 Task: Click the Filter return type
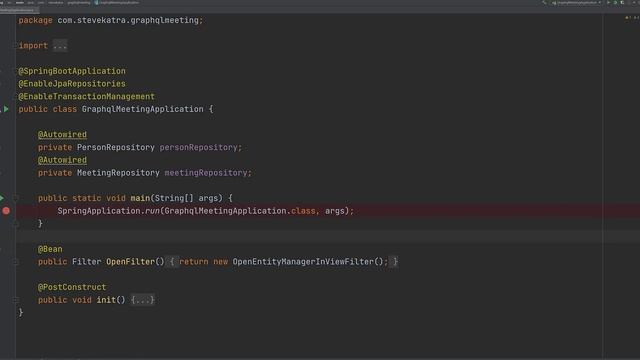coord(87,262)
